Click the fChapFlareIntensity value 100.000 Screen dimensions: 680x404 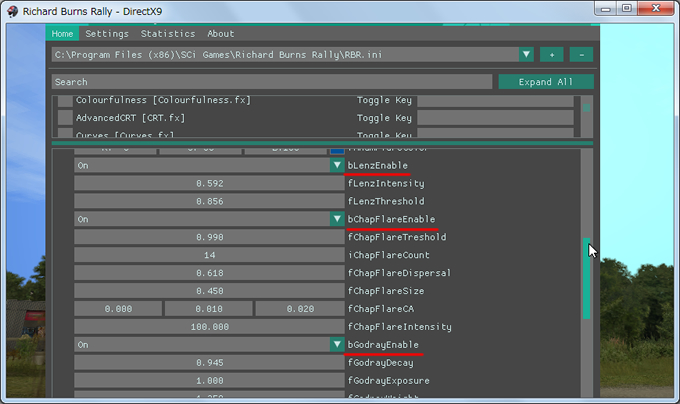click(209, 327)
